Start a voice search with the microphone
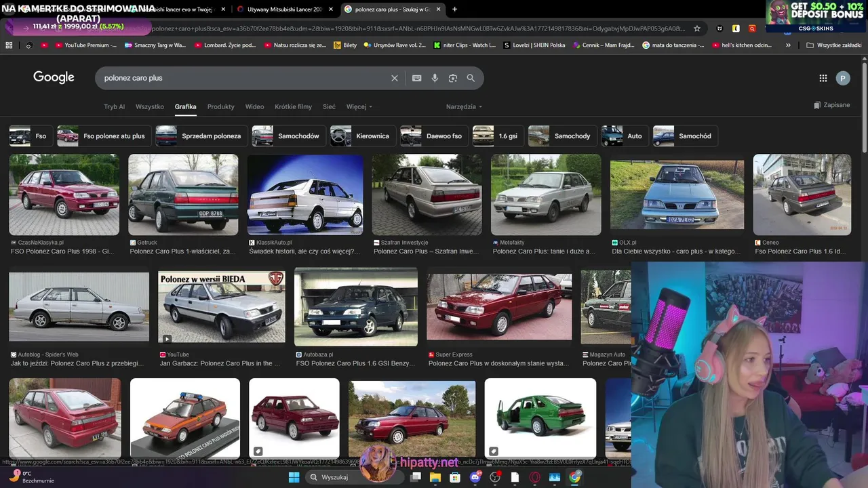This screenshot has height=488, width=868. [435, 78]
